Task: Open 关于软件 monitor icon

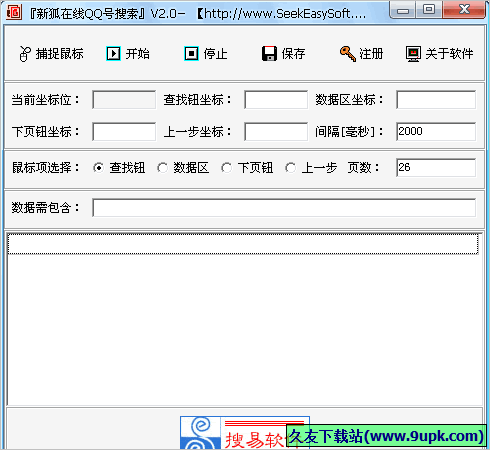Action: pyautogui.click(x=413, y=54)
